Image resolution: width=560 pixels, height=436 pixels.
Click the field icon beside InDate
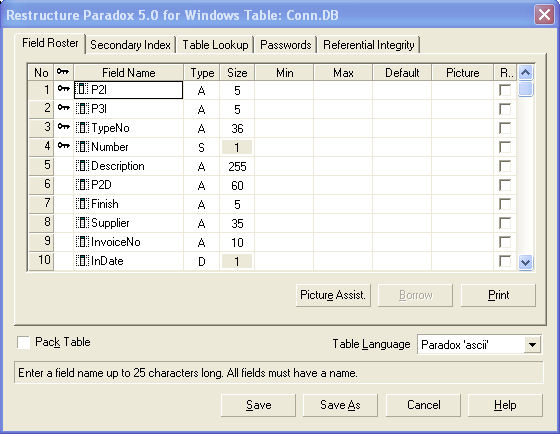point(82,261)
